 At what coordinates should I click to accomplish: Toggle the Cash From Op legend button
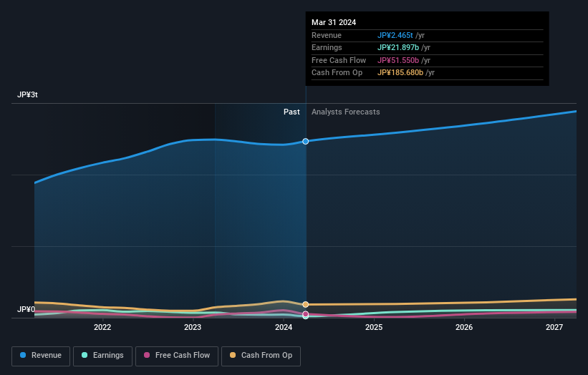click(261, 356)
